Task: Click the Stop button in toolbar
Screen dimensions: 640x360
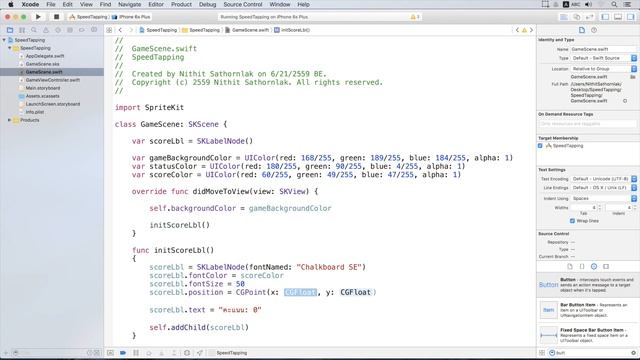Action: coord(56,17)
